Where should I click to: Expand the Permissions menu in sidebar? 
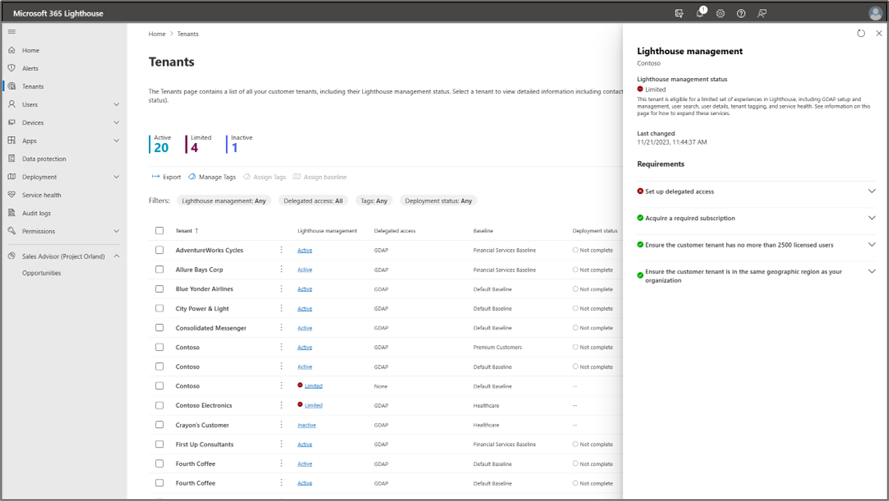point(116,231)
